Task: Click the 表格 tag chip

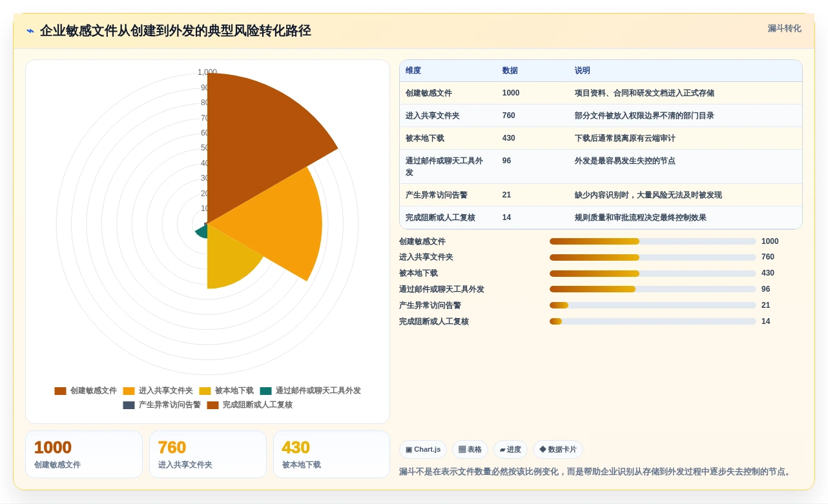Action: [470, 449]
